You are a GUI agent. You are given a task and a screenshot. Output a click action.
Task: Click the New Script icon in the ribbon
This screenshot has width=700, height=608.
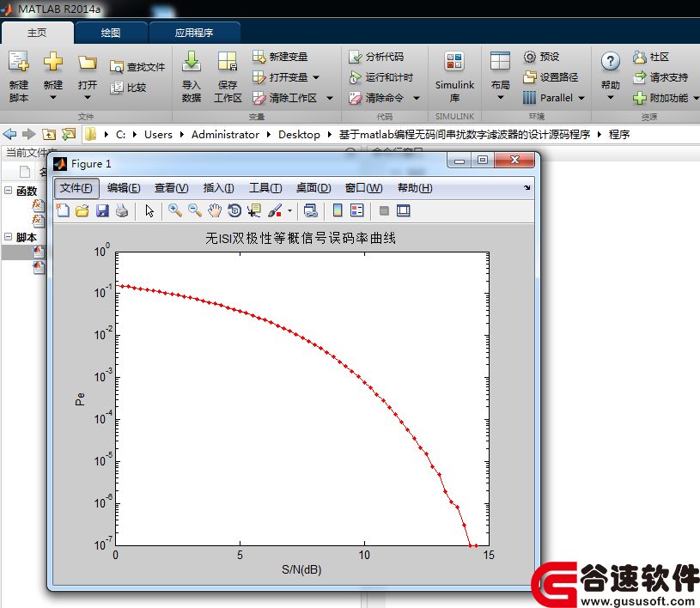(x=19, y=62)
